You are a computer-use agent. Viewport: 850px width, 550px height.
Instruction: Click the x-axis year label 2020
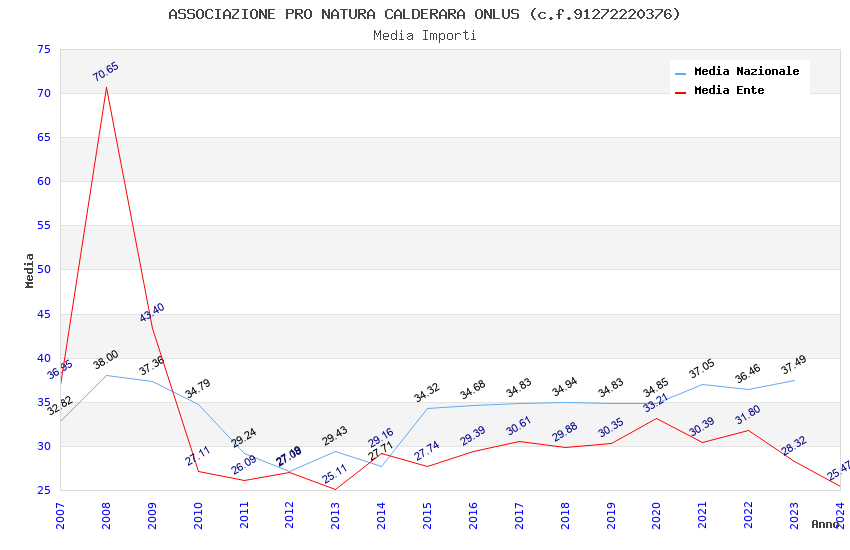(x=656, y=515)
